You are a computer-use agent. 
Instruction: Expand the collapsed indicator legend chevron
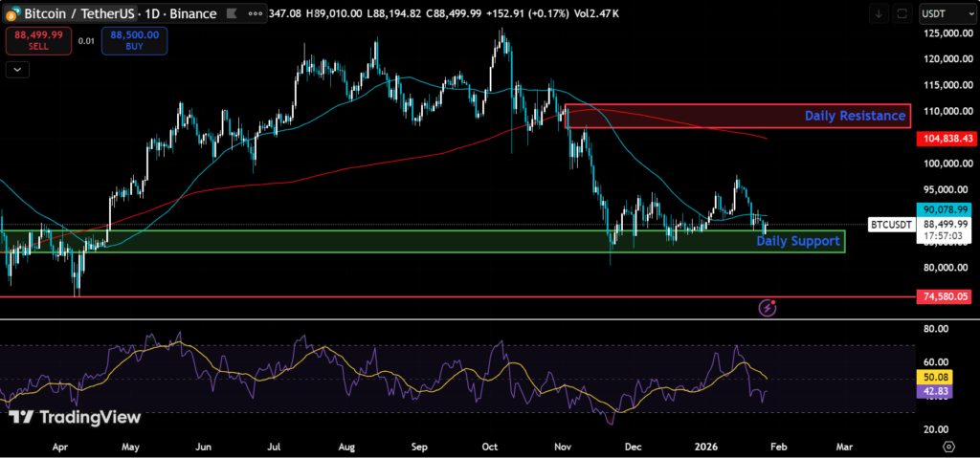pos(17,69)
